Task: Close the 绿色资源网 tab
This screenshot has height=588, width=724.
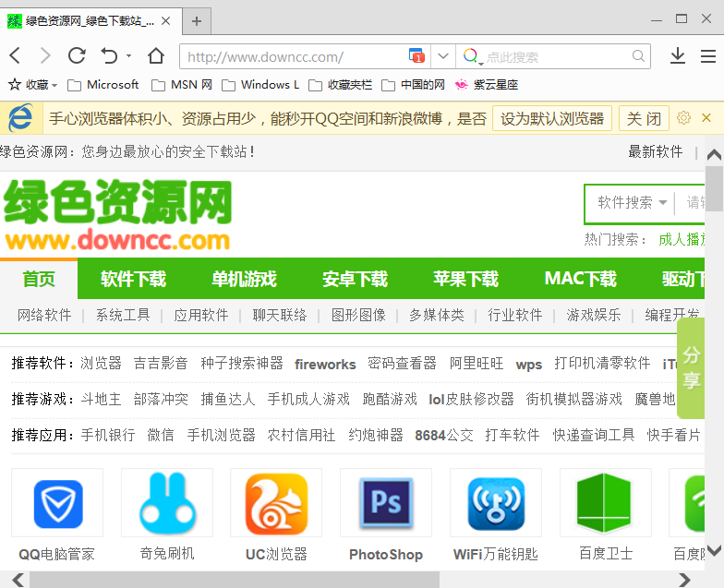Action: tap(166, 20)
